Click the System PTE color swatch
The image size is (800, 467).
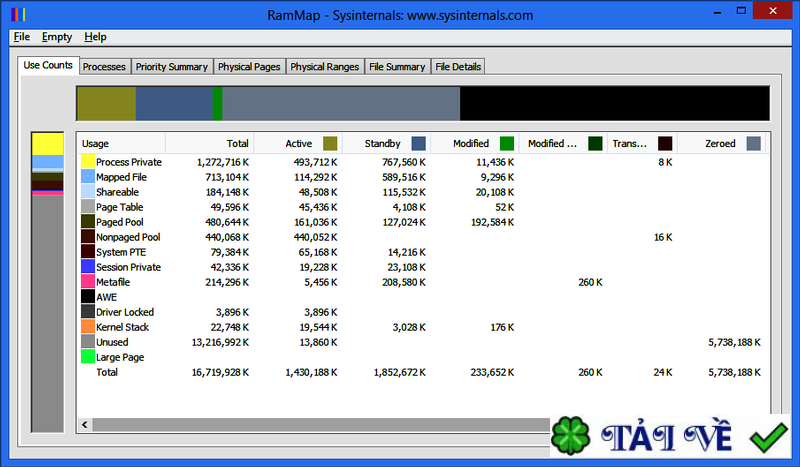(88, 252)
